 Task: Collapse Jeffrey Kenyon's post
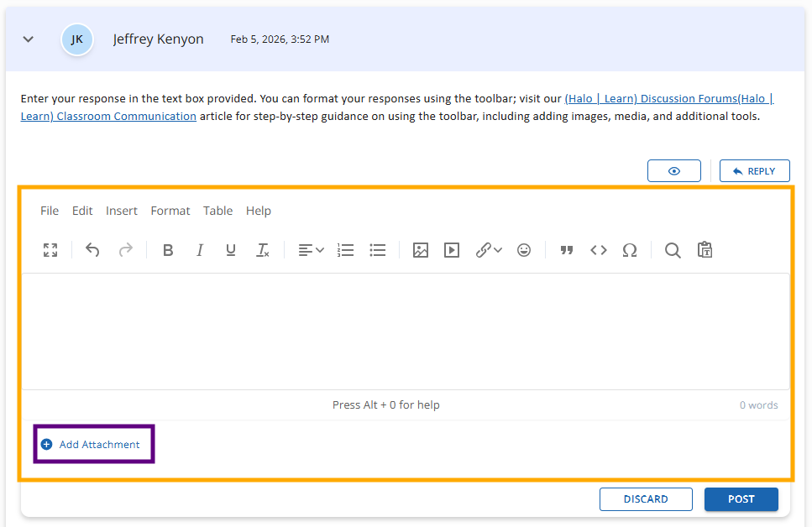click(29, 39)
